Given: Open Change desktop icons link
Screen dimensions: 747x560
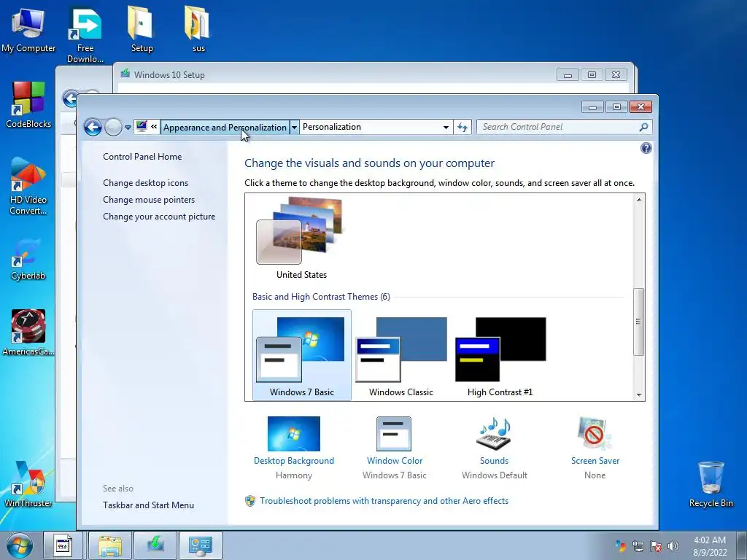Looking at the screenshot, I should pyautogui.click(x=145, y=183).
